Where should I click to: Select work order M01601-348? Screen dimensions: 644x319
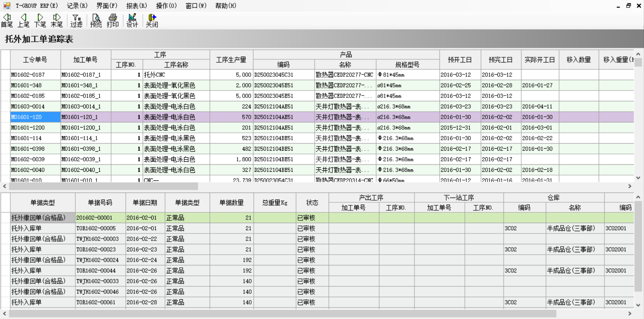[x=35, y=86]
